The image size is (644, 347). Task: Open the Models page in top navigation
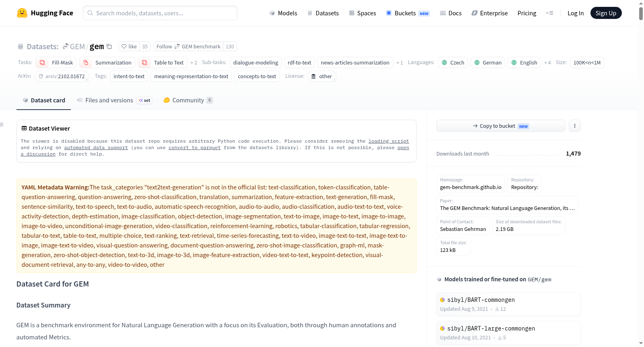click(283, 13)
